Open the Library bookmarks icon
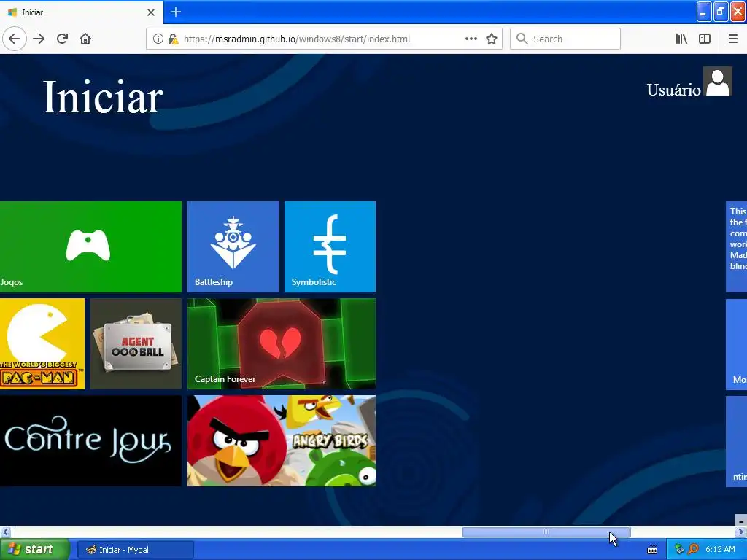Viewport: 747px width, 560px height. (x=681, y=39)
